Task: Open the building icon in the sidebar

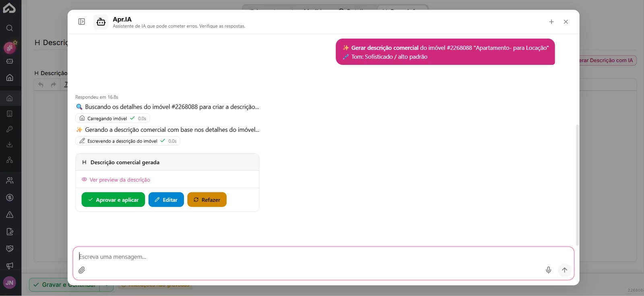Action: pos(10,114)
